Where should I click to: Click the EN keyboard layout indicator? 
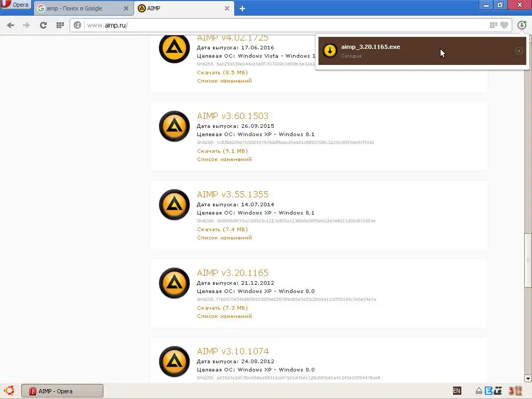(457, 391)
